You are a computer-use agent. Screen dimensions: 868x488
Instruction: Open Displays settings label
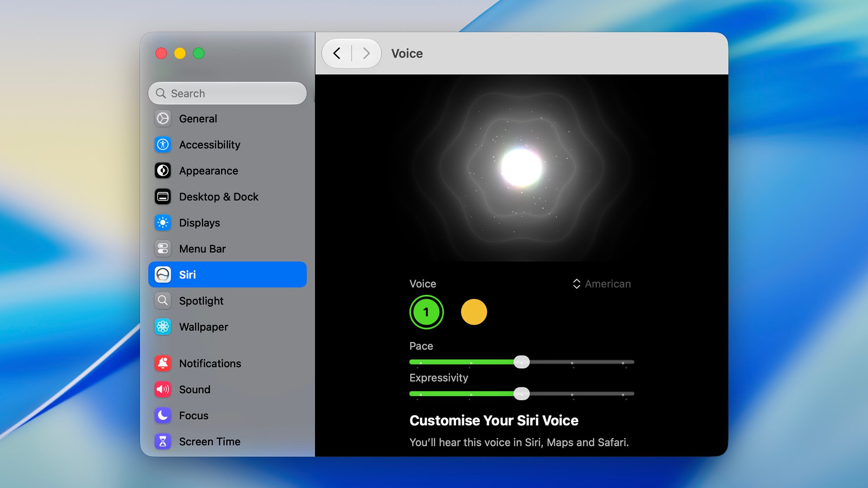(x=200, y=223)
